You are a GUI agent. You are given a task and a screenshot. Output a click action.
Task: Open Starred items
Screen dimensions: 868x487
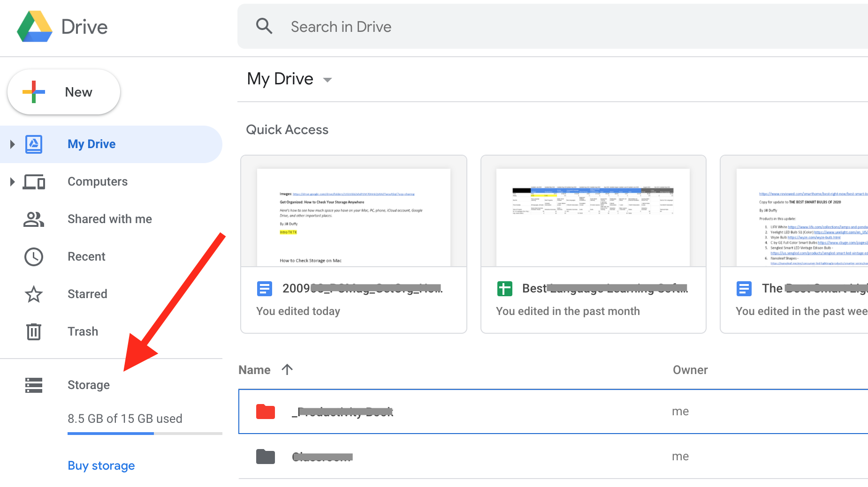tap(87, 294)
